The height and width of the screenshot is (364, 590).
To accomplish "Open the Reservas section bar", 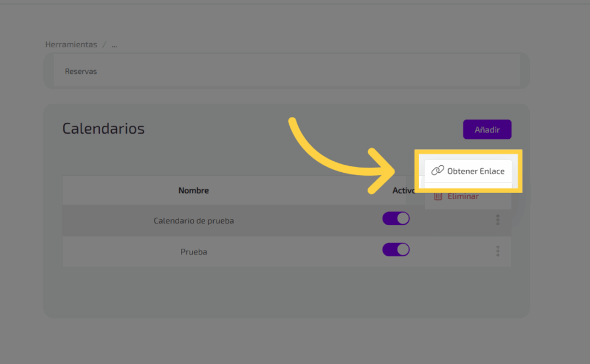I will [x=286, y=71].
